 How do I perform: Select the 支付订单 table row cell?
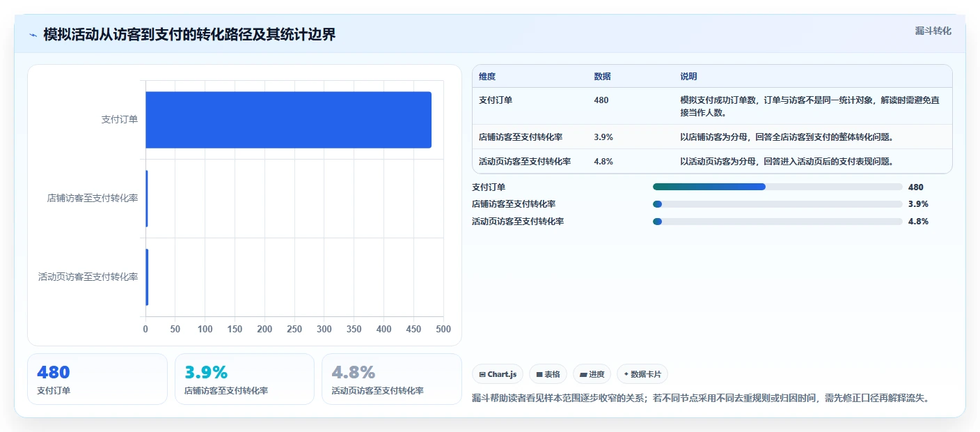(496, 100)
